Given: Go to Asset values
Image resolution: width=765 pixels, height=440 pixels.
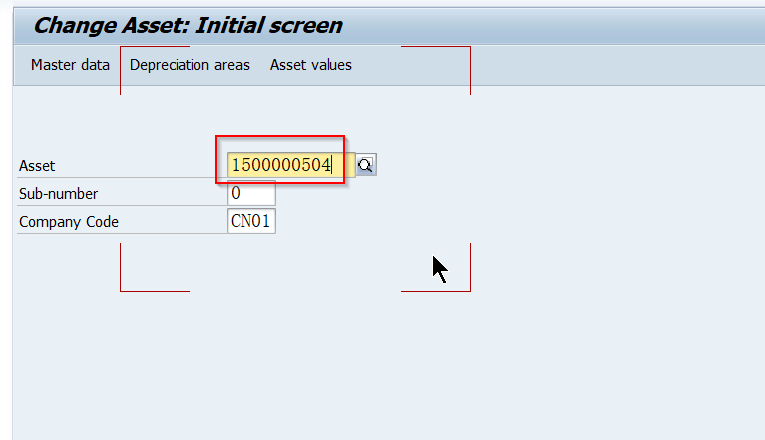Looking at the screenshot, I should pos(311,65).
